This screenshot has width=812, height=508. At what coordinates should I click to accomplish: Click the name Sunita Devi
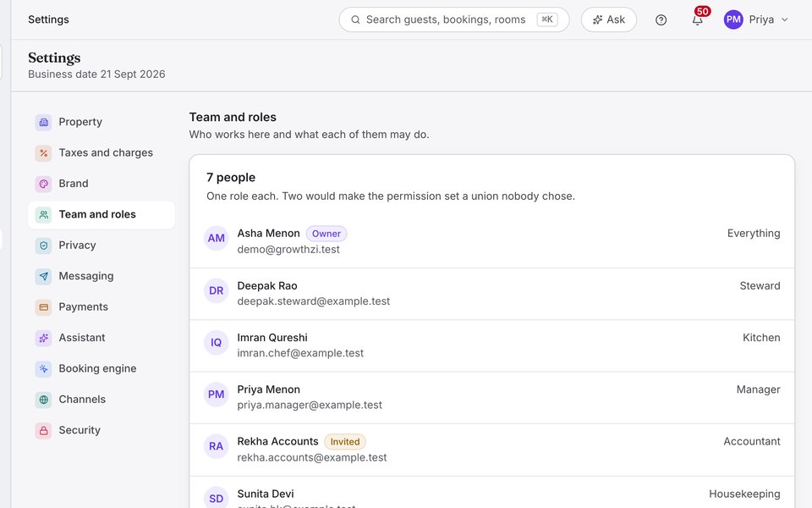[265, 494]
